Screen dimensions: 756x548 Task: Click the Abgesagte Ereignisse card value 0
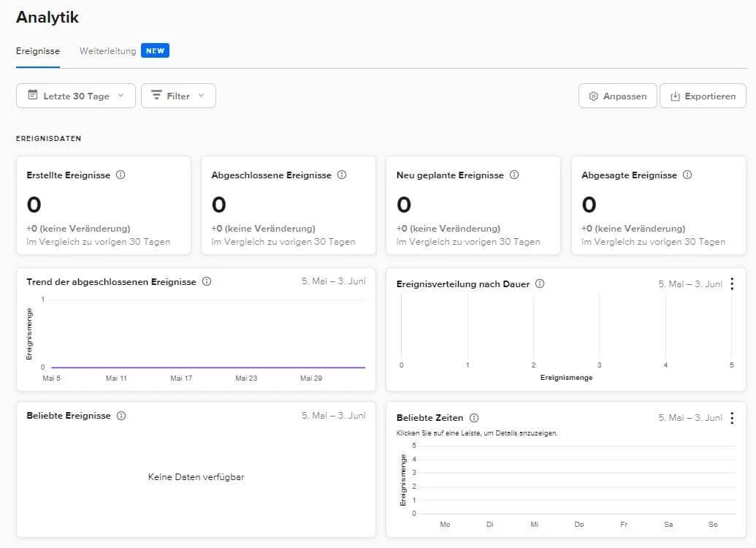(589, 205)
